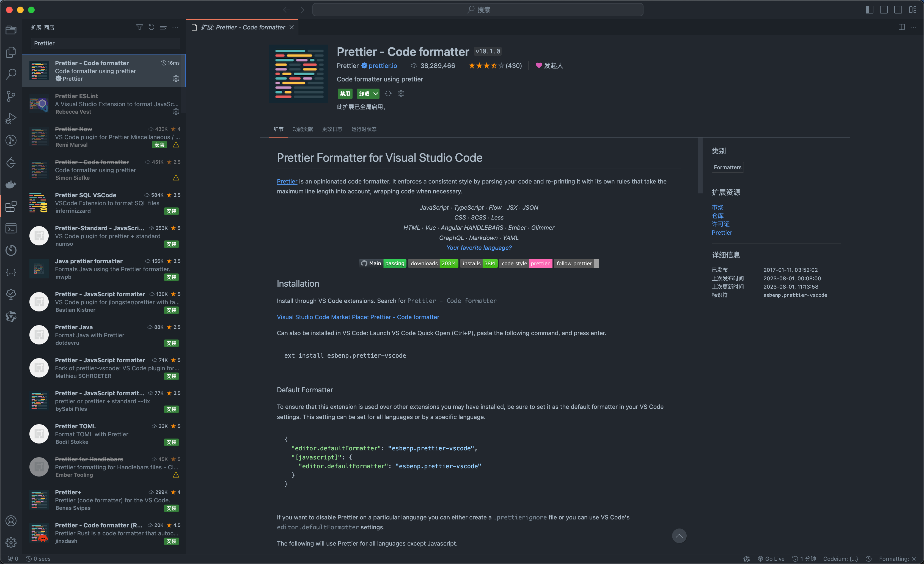Toggle the secondary sidebar layout button

click(x=898, y=10)
